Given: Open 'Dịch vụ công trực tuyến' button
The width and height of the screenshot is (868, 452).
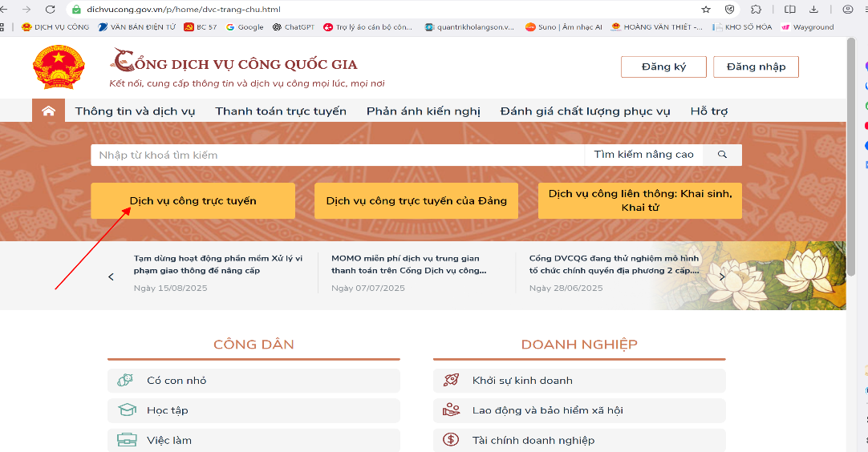Looking at the screenshot, I should tap(193, 201).
